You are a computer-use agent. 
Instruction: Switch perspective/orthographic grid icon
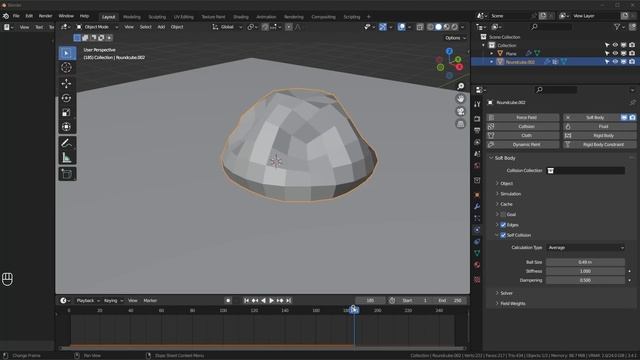point(460,124)
